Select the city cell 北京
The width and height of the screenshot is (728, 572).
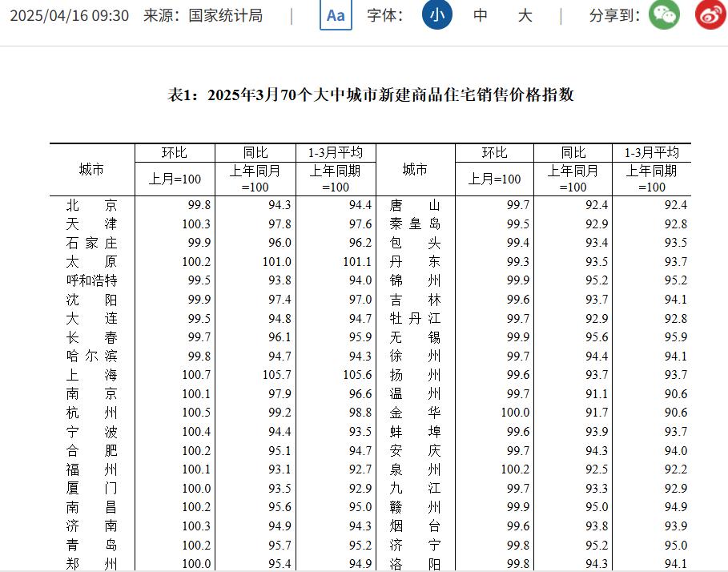point(91,205)
